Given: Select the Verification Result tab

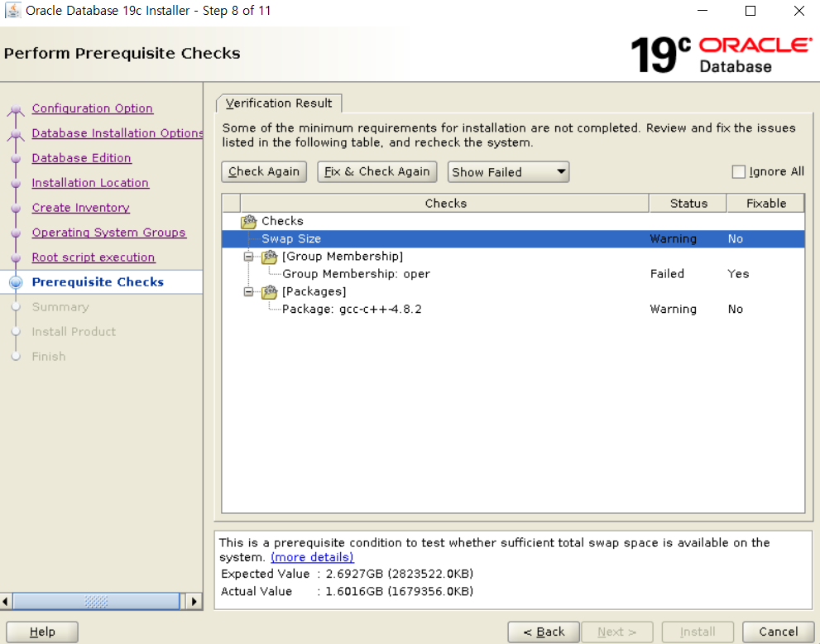Looking at the screenshot, I should click(279, 103).
